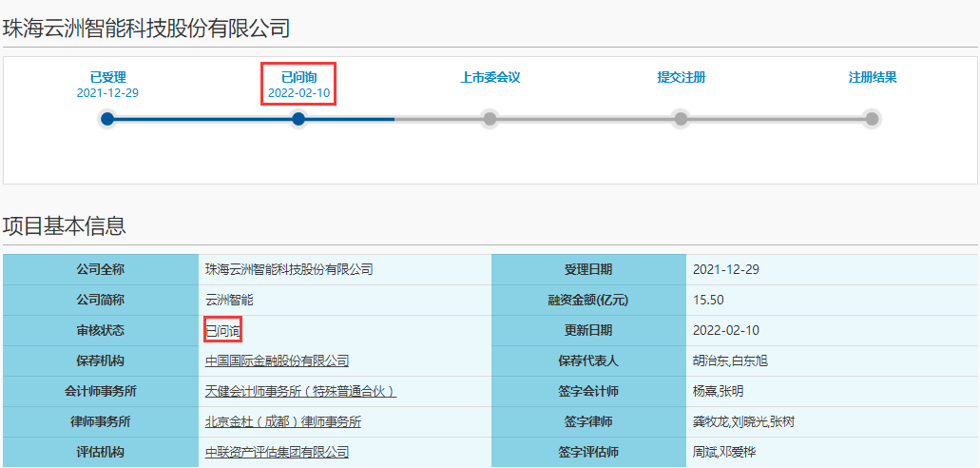Click the blue progress bar segment
The width and height of the screenshot is (980, 468).
click(202, 119)
